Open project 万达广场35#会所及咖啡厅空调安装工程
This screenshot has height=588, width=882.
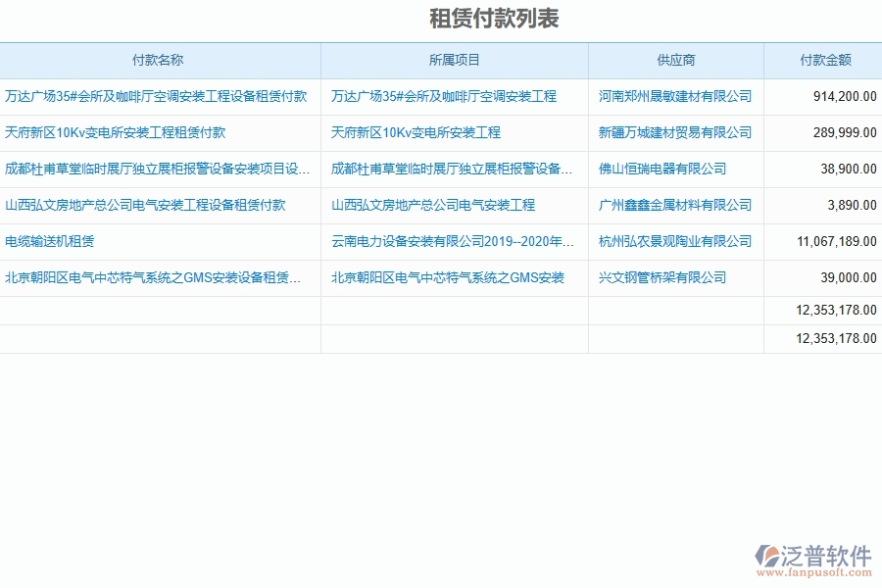[447, 96]
